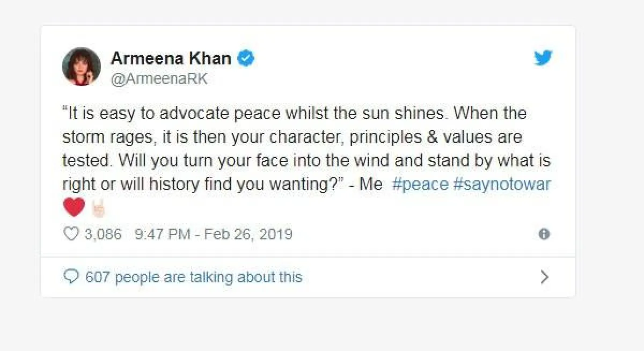
Task: Click the rock-on hand emoji
Action: click(x=98, y=208)
